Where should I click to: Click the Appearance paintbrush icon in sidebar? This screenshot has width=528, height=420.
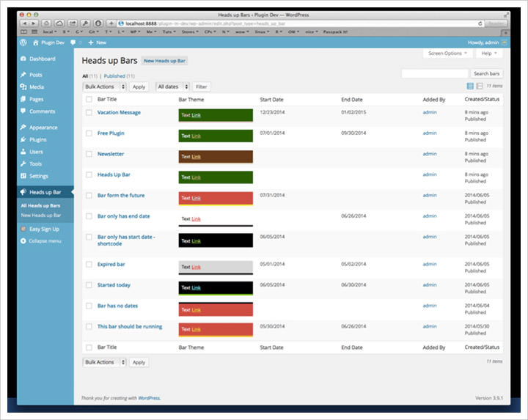coord(23,128)
